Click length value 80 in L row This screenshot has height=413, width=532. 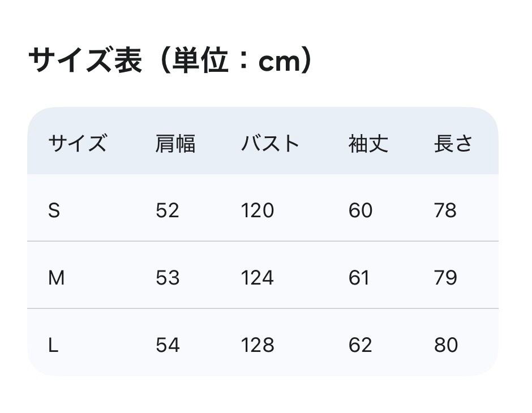[x=446, y=345]
